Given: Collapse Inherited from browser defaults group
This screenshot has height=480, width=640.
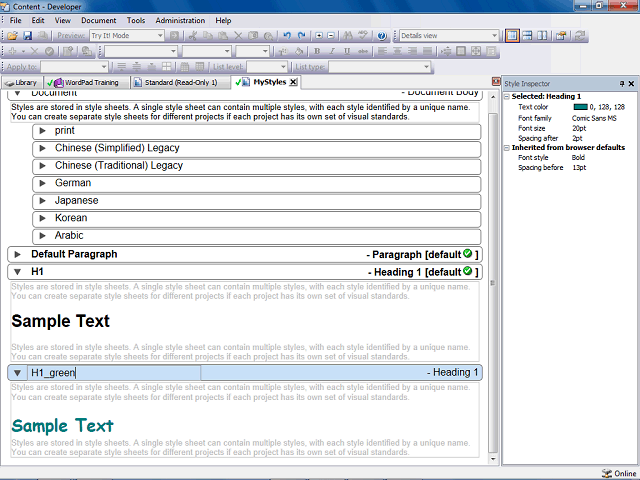Looking at the screenshot, I should [x=507, y=148].
